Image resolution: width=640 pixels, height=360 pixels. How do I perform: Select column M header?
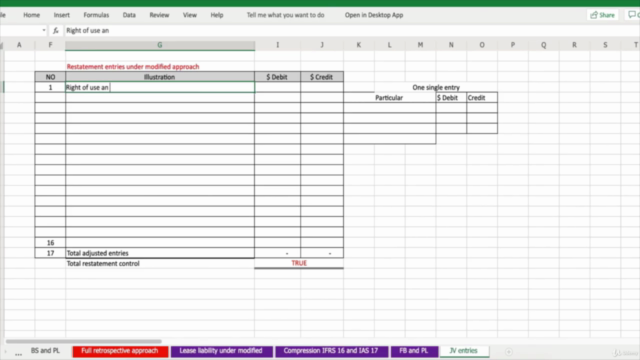[420, 45]
